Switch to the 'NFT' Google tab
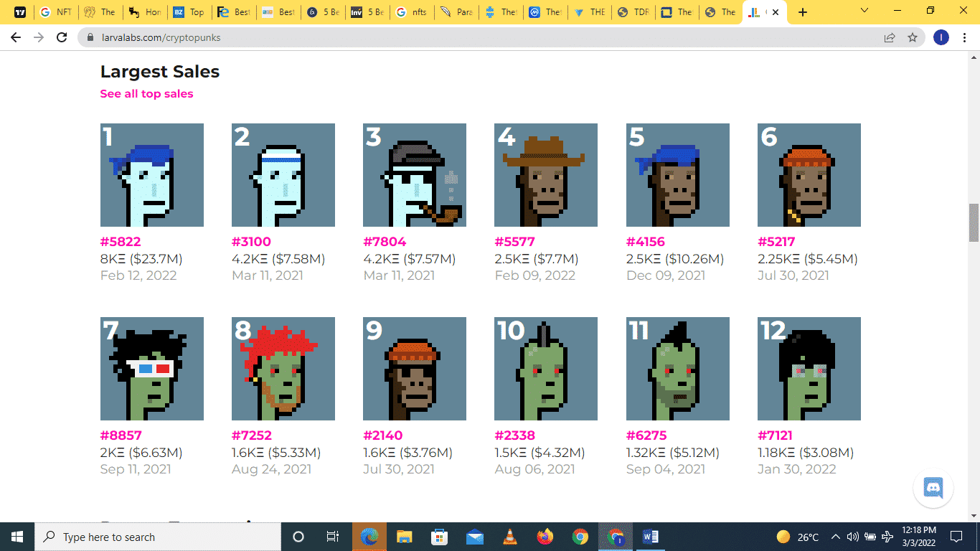The height and width of the screenshot is (551, 980). (56, 12)
